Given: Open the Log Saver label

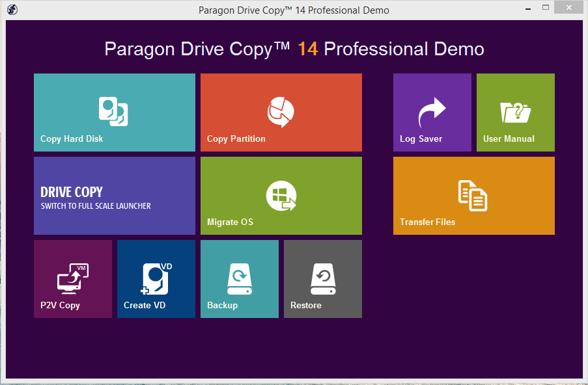Looking at the screenshot, I should 421,139.
